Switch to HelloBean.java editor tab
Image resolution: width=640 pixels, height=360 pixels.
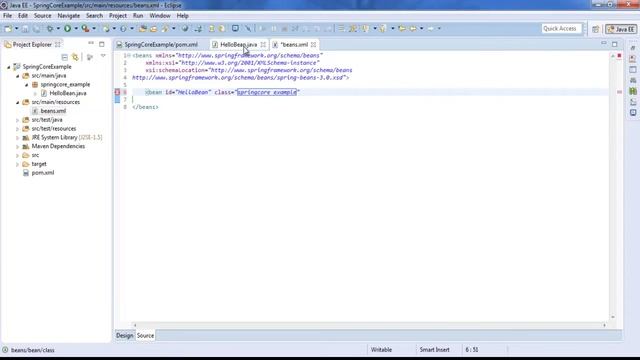pos(238,44)
